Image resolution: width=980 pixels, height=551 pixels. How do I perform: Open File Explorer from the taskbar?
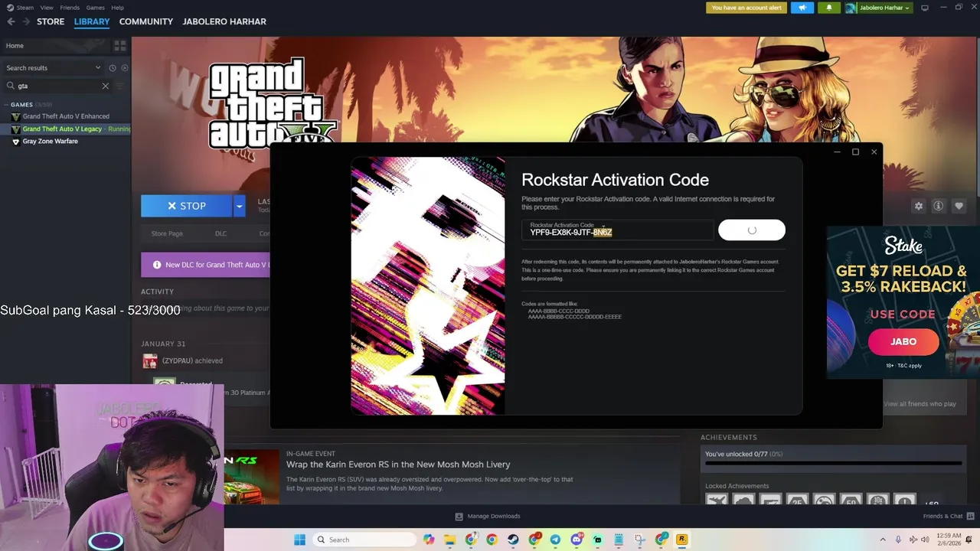click(449, 540)
